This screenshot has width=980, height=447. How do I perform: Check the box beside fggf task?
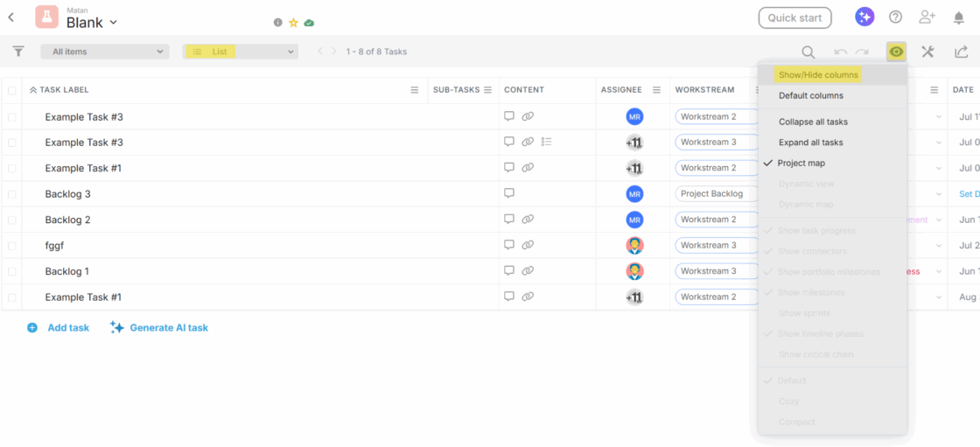coord(12,246)
